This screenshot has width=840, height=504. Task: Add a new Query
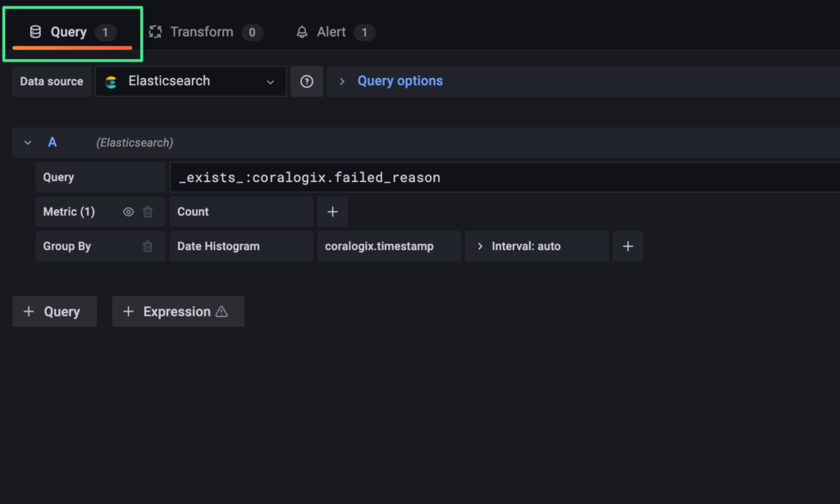click(x=55, y=311)
